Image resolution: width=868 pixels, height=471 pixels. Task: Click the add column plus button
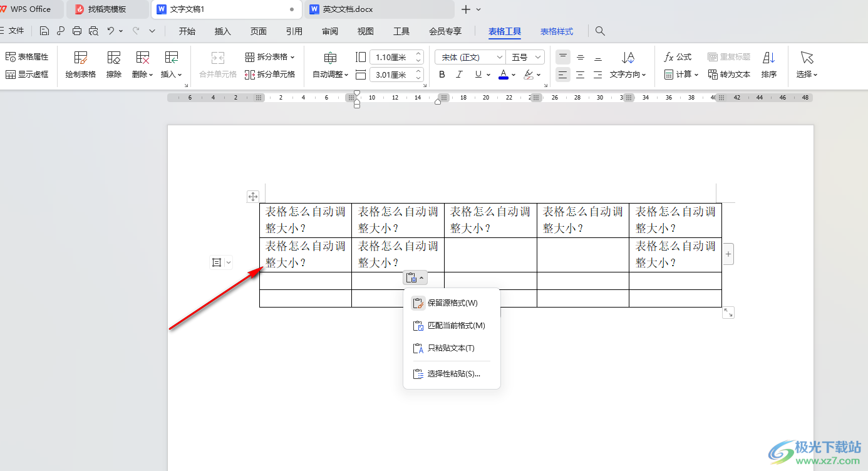pos(728,254)
